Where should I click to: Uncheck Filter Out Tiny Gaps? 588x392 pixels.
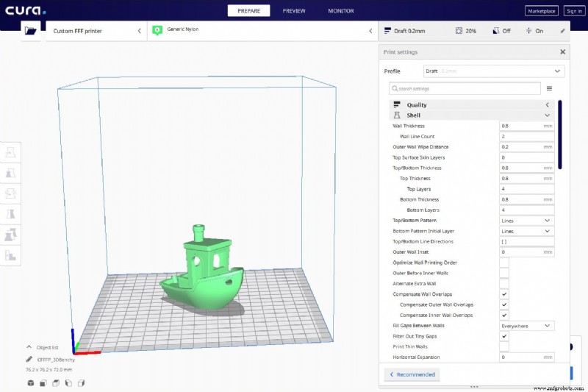coord(504,336)
